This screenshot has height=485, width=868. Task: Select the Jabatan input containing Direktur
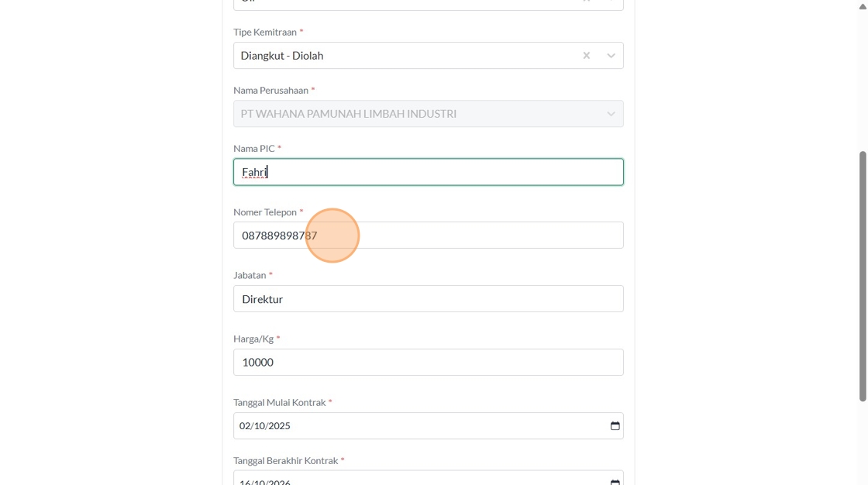click(x=428, y=299)
